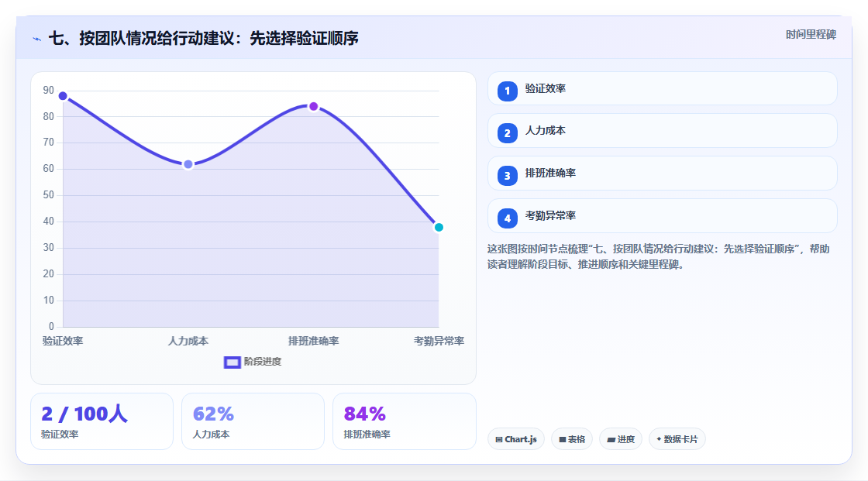
Task: Click the section title 七、按团队情况给行动建议
Action: pyautogui.click(x=204, y=38)
